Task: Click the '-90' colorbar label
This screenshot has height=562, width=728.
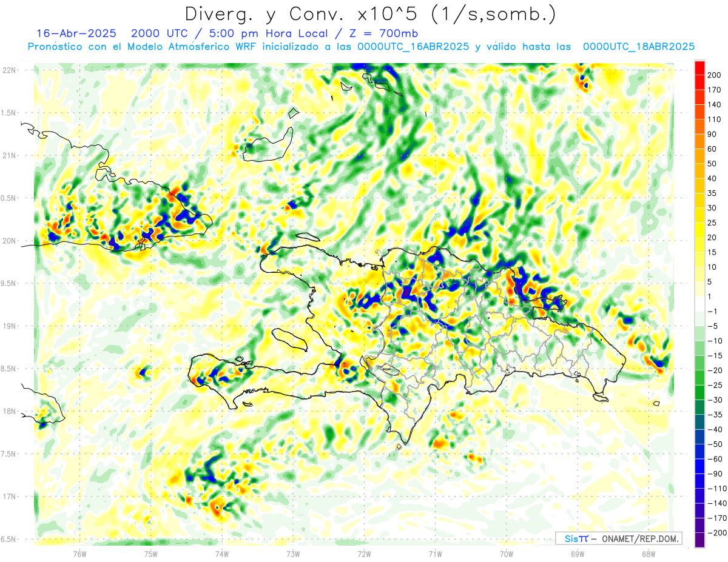Action: (715, 474)
